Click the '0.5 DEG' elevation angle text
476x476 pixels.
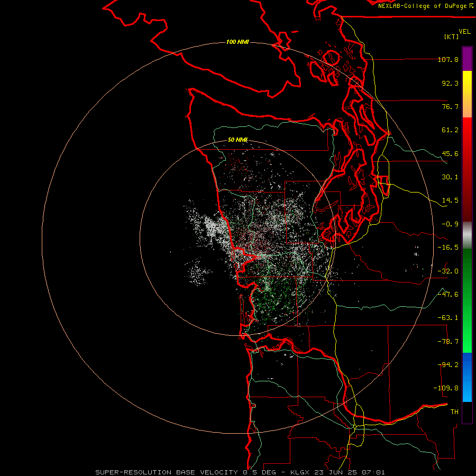(x=259, y=472)
